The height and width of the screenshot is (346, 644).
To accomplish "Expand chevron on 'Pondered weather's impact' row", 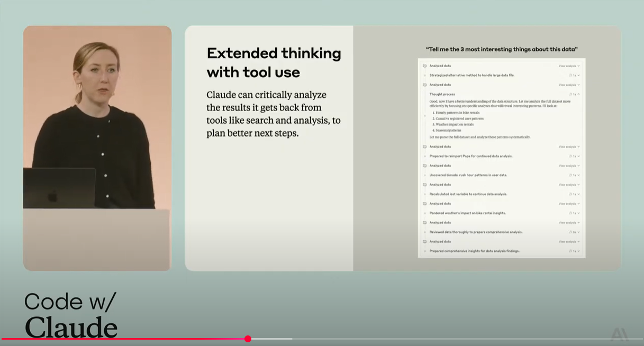I will point(578,213).
